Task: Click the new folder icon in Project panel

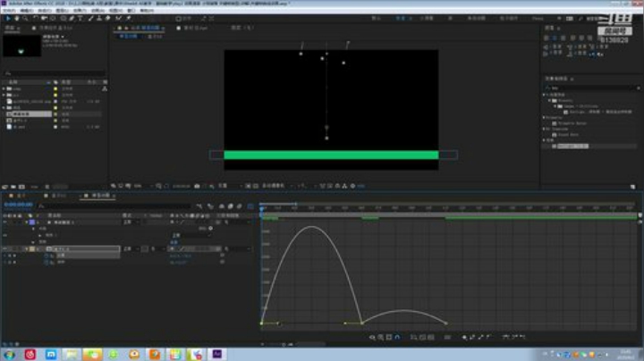Action: pos(13,187)
